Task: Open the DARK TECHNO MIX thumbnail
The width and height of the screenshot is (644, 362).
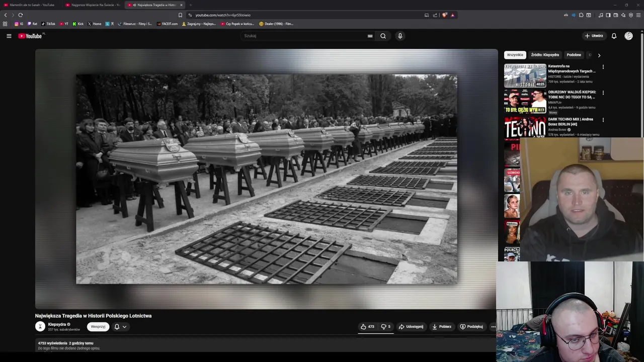Action: pyautogui.click(x=525, y=127)
